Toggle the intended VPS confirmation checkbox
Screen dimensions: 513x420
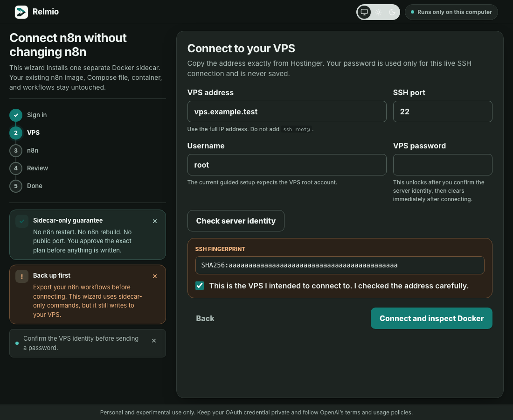click(x=200, y=286)
